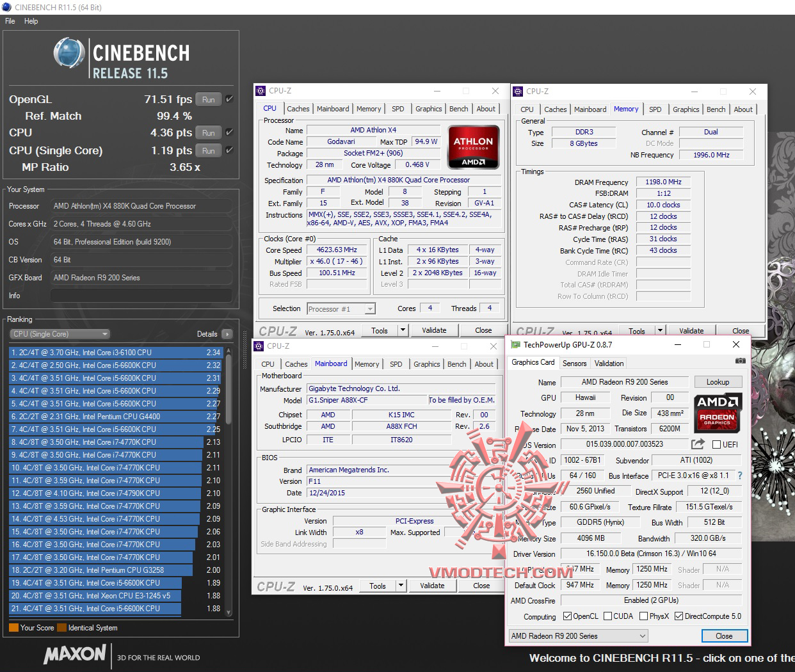Click the Details arrow icon in Ranking

(227, 334)
